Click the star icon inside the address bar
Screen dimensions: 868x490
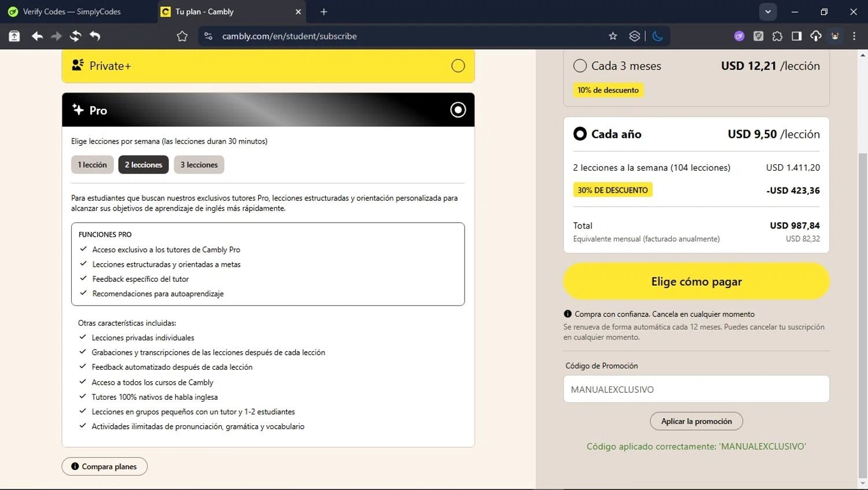(x=613, y=36)
